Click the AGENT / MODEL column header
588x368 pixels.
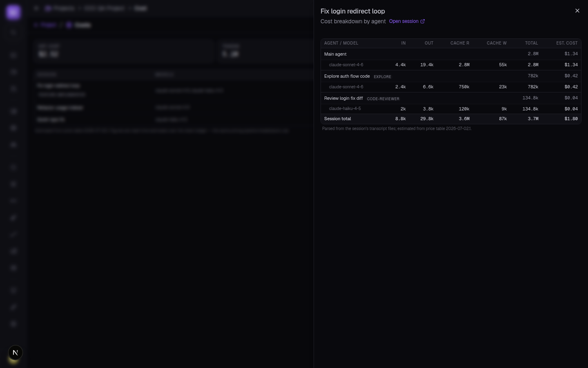(341, 43)
